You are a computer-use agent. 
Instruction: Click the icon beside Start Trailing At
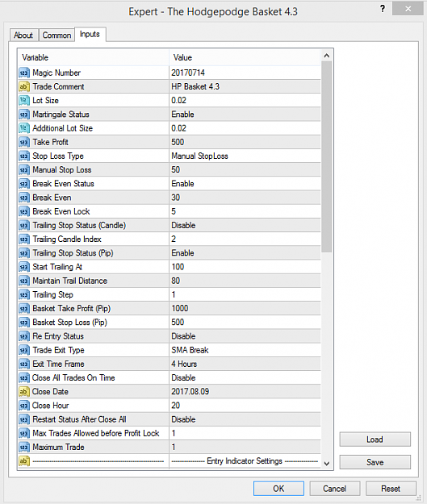(x=24, y=267)
